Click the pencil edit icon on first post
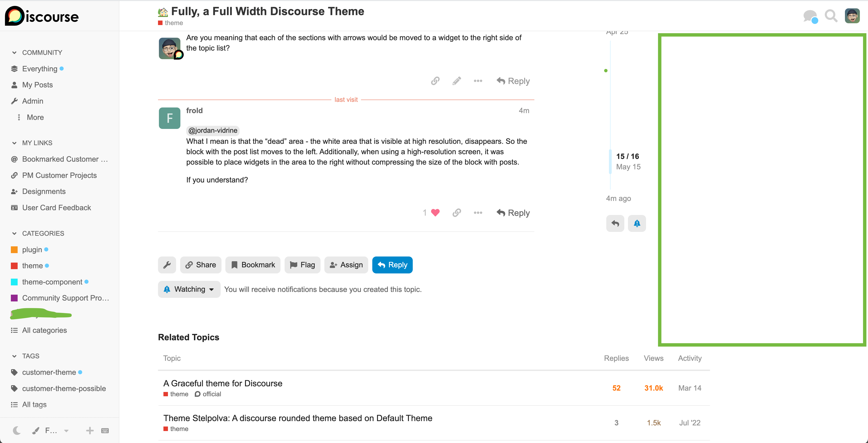The height and width of the screenshot is (443, 868). tap(457, 81)
